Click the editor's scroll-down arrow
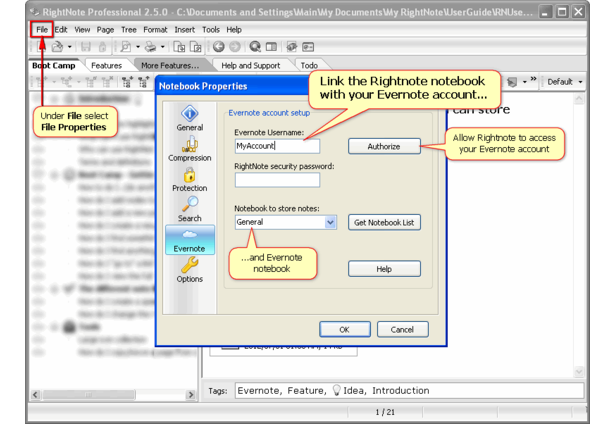The height and width of the screenshot is (424, 615). (579, 371)
